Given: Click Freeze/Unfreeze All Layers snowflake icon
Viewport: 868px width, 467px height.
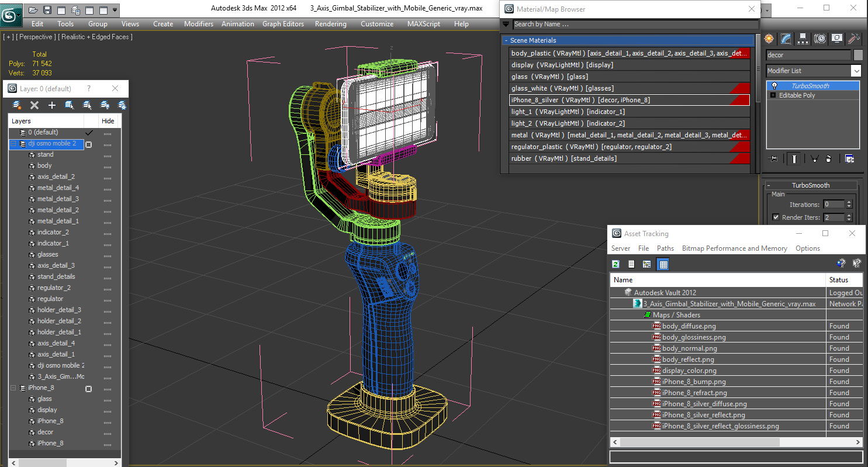Looking at the screenshot, I should [x=123, y=105].
